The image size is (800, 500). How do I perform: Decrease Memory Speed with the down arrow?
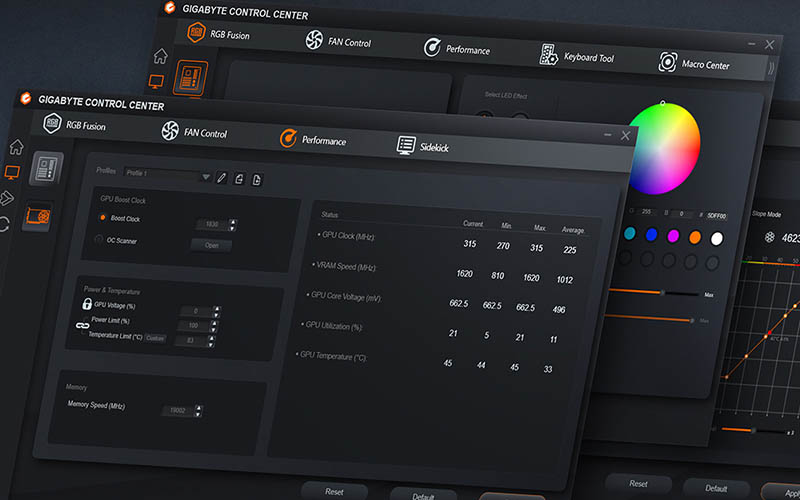coord(198,414)
